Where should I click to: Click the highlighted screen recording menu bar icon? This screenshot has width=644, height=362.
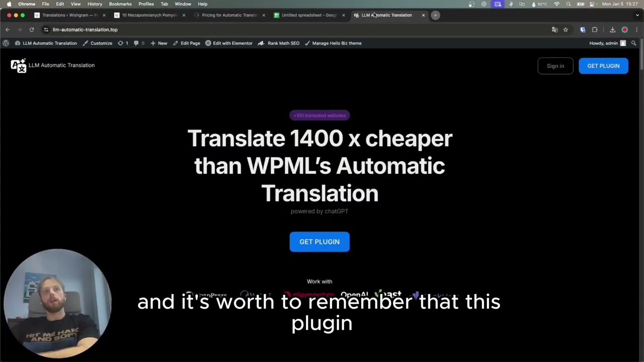[x=498, y=4]
